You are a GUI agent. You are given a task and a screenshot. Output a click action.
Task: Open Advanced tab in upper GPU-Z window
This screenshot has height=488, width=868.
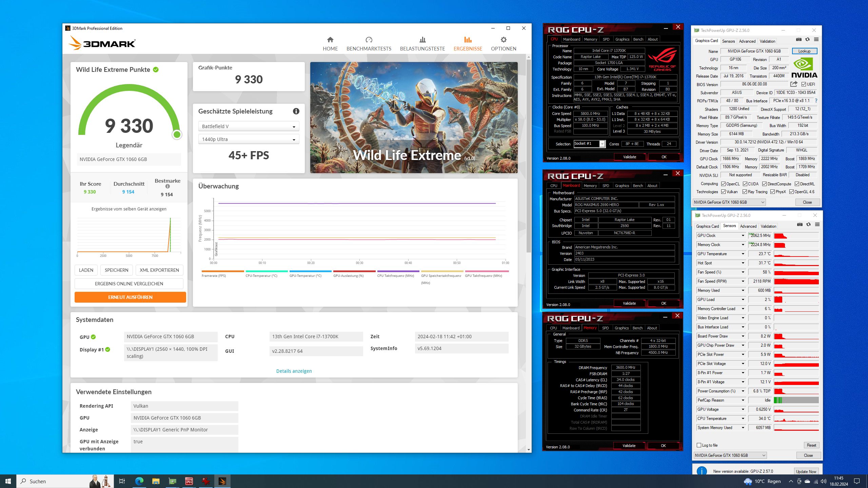(747, 41)
